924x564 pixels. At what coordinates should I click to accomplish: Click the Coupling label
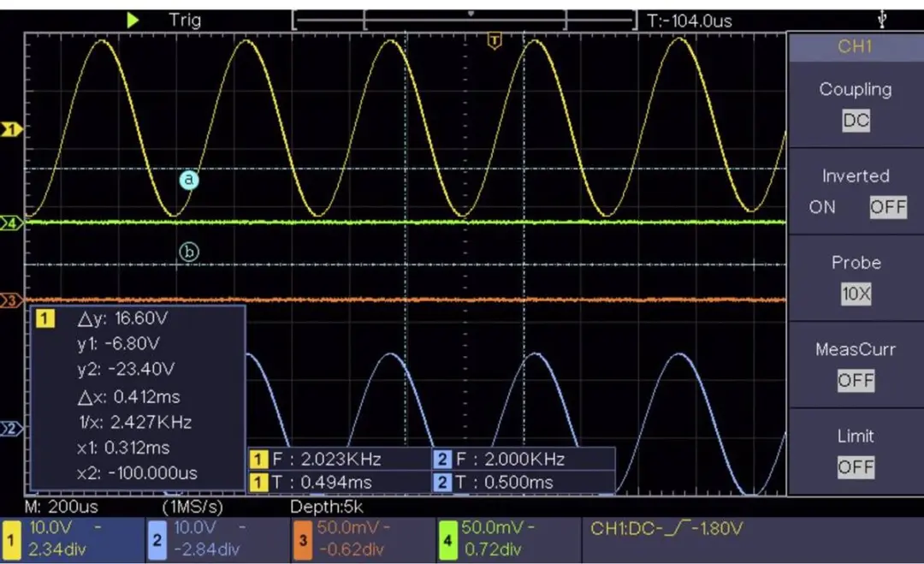point(856,90)
